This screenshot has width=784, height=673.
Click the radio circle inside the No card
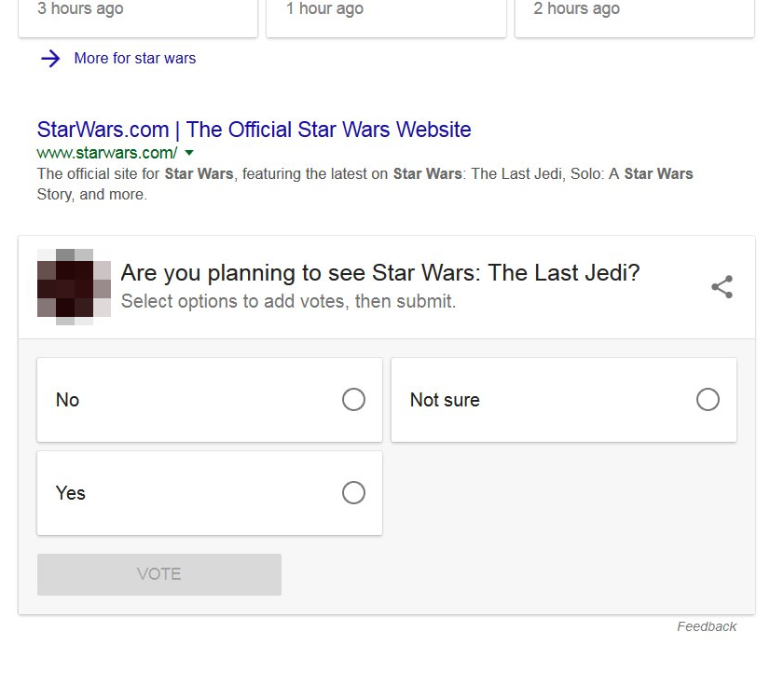353,399
